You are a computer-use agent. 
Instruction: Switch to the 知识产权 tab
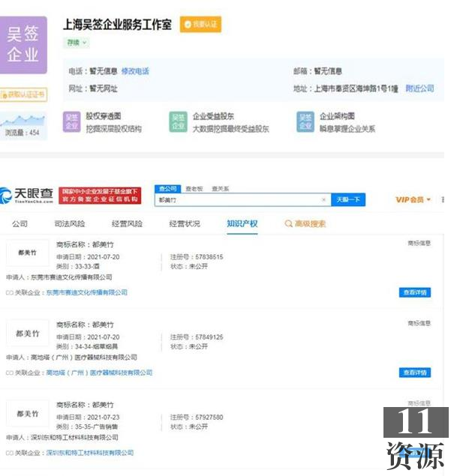point(242,224)
